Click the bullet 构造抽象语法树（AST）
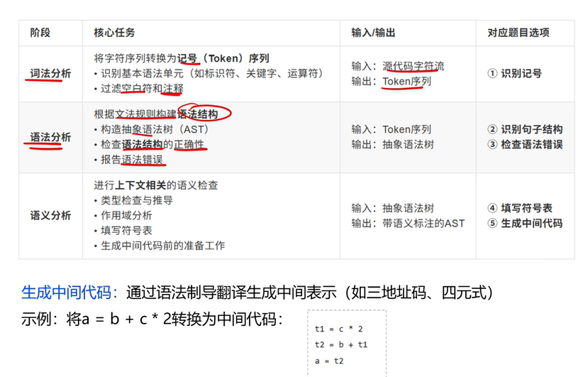Viewport: 588px width, 377px height. tap(151, 129)
